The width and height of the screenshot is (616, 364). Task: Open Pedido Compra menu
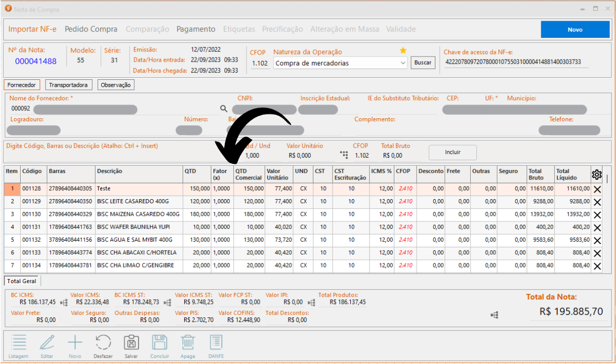[91, 29]
